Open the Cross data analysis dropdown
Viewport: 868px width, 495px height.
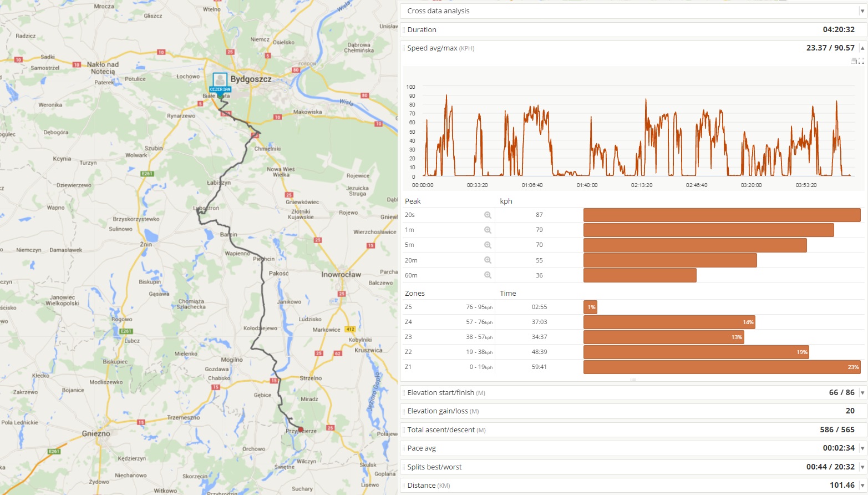862,11
